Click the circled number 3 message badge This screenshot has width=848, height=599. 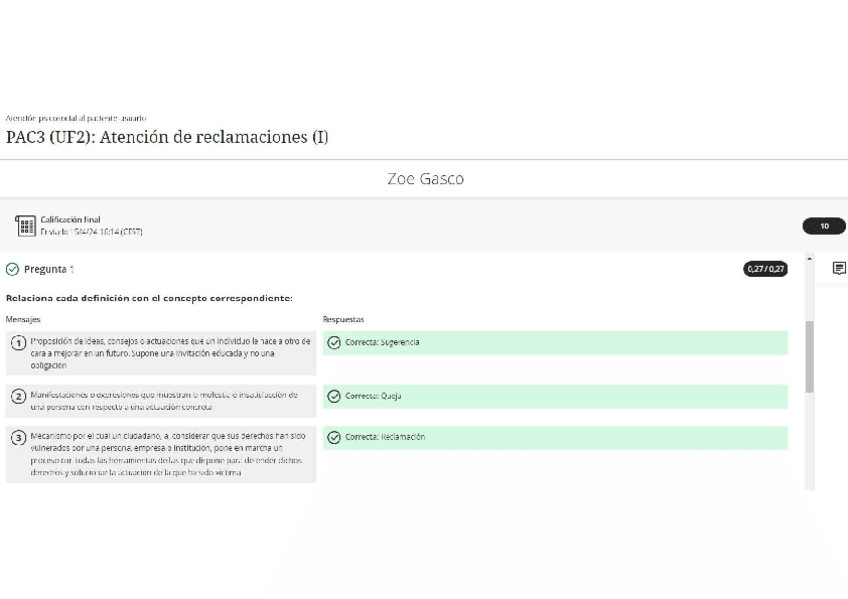click(x=18, y=438)
